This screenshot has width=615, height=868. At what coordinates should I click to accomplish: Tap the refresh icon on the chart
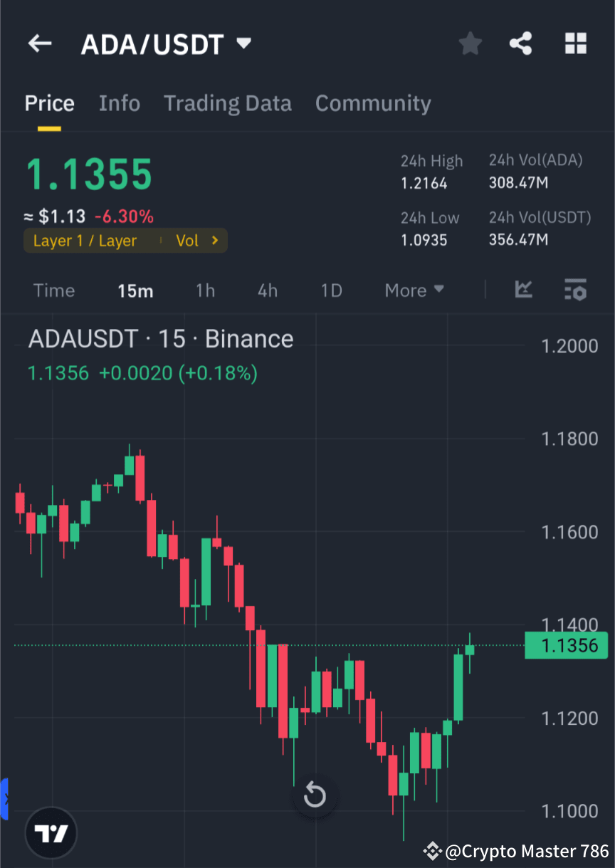[314, 796]
